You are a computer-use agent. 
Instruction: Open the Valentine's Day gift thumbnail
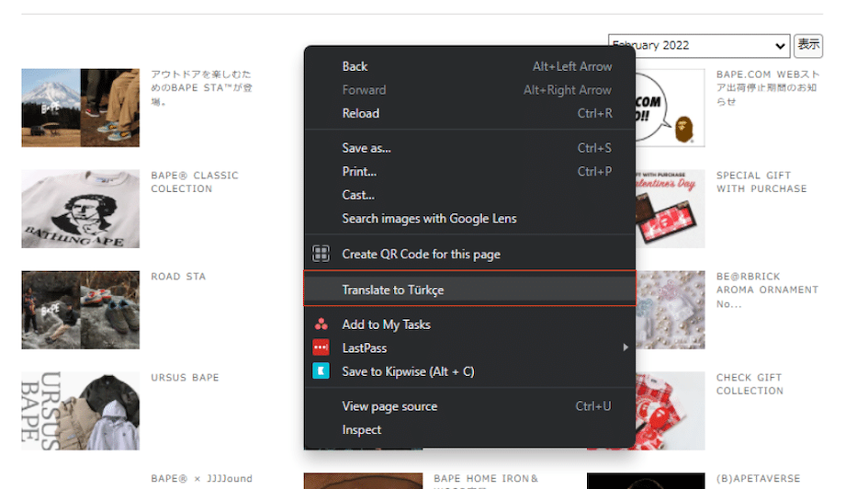670,209
